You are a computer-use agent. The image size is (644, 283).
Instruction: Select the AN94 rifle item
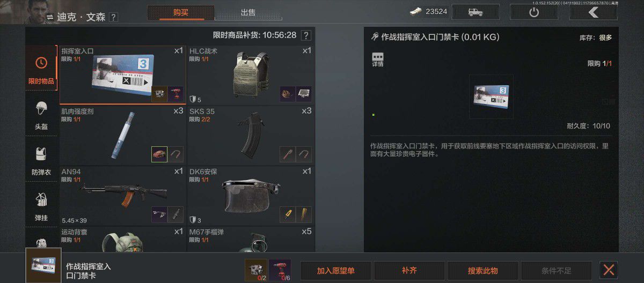click(122, 195)
